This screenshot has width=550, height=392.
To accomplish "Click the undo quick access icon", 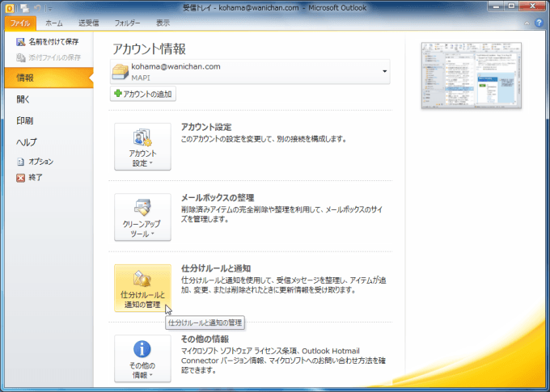I will 37,8.
